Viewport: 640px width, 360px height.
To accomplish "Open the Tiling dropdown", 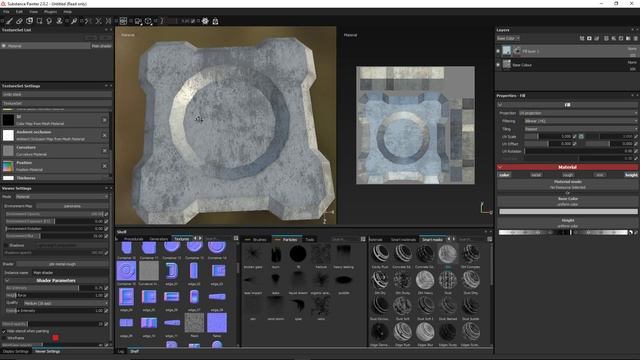I will 580,129.
